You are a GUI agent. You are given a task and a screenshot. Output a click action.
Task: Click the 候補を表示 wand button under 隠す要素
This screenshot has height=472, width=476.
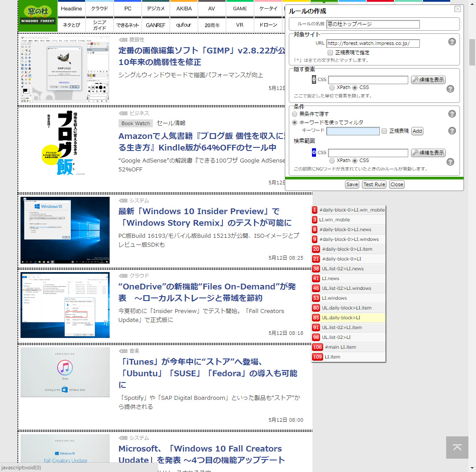click(x=428, y=79)
